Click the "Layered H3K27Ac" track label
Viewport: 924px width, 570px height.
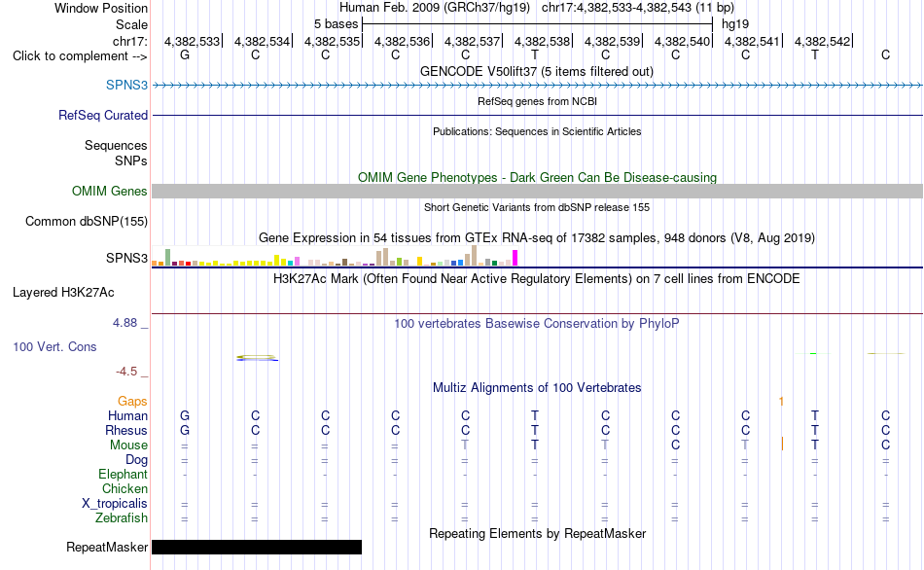[x=63, y=293]
